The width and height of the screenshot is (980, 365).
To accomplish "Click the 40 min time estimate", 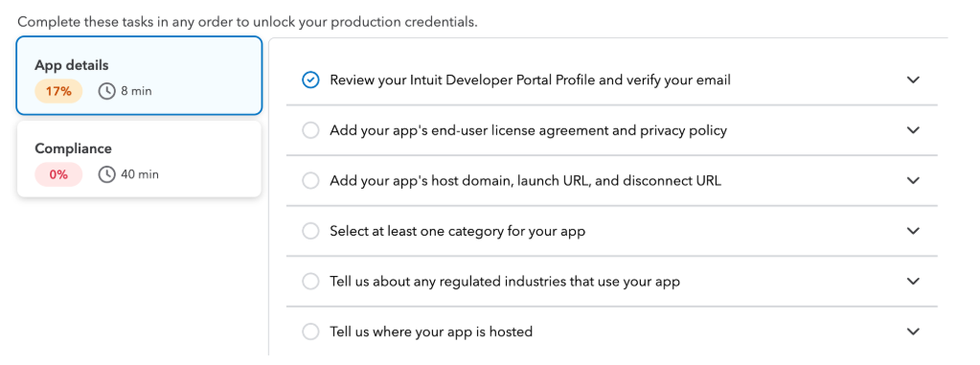I will point(139,174).
